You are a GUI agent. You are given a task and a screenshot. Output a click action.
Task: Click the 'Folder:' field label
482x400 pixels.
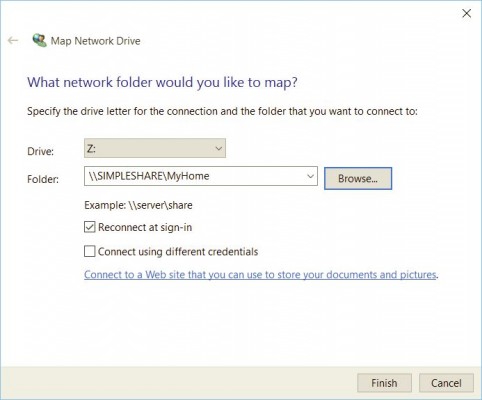(x=43, y=179)
